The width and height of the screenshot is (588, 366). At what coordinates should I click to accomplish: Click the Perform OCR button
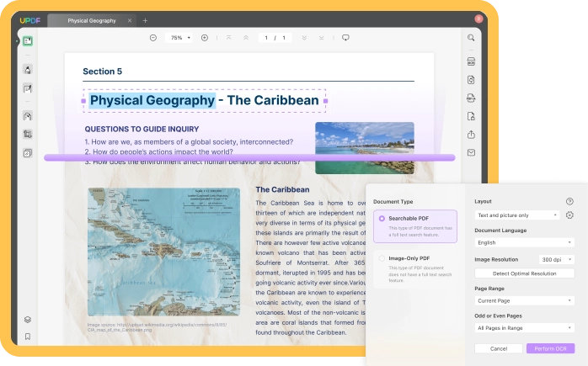tap(550, 348)
